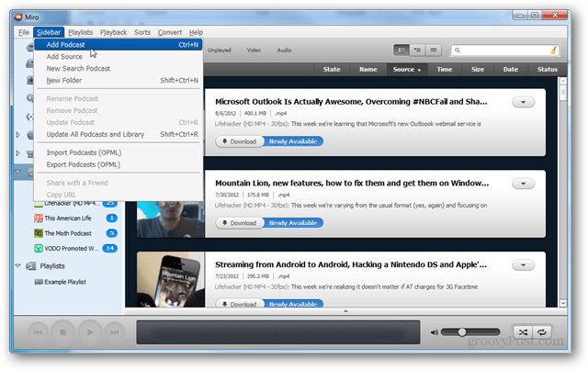Viewport: 588px width, 370px height.
Task: Sort by Size column
Action: (478, 70)
